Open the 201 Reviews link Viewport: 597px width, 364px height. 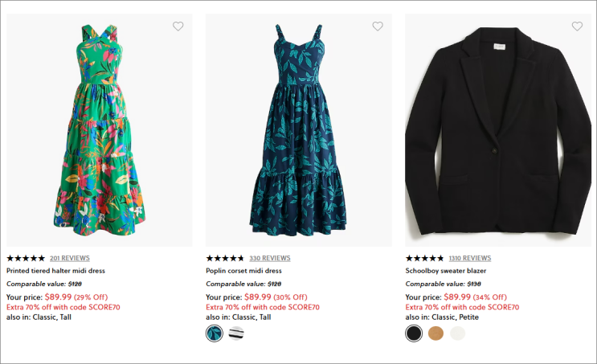point(70,259)
